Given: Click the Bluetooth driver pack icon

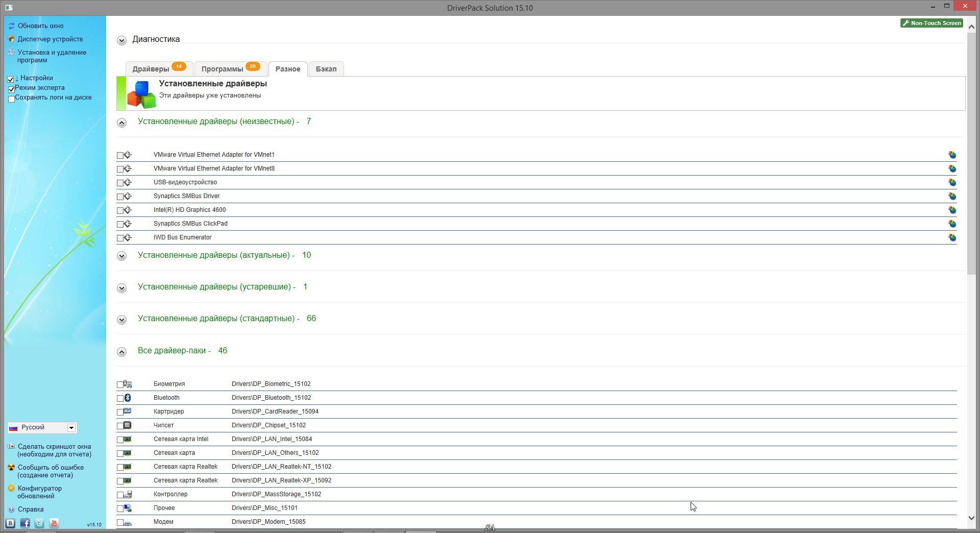Looking at the screenshot, I should [128, 398].
